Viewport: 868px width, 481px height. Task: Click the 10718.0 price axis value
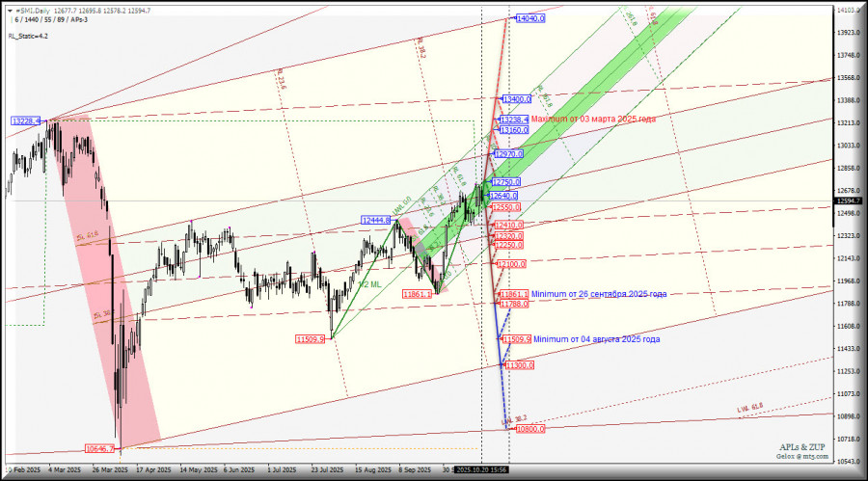[848, 439]
